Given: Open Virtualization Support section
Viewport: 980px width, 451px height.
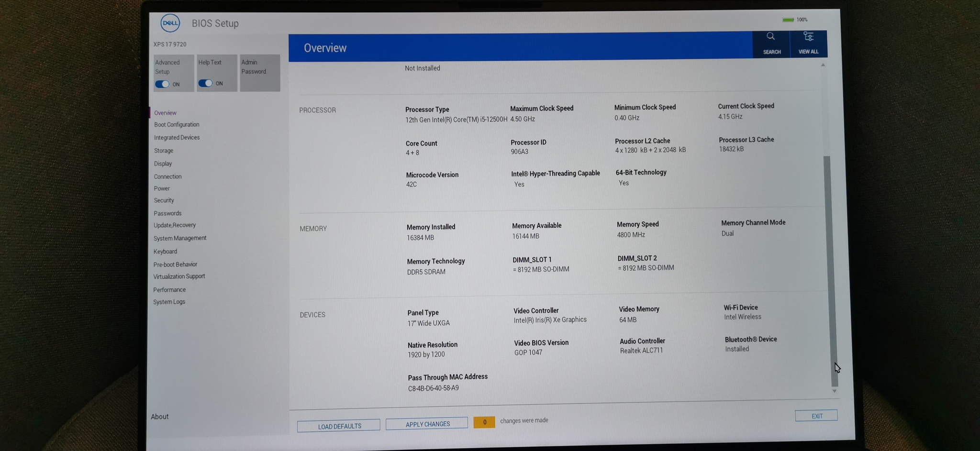Looking at the screenshot, I should tap(179, 276).
